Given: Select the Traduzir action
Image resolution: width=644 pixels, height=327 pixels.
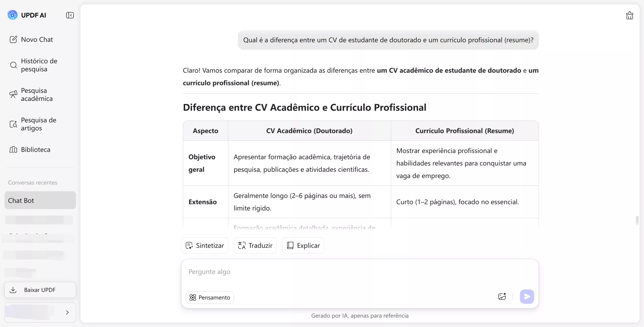Looking at the screenshot, I should tap(255, 245).
